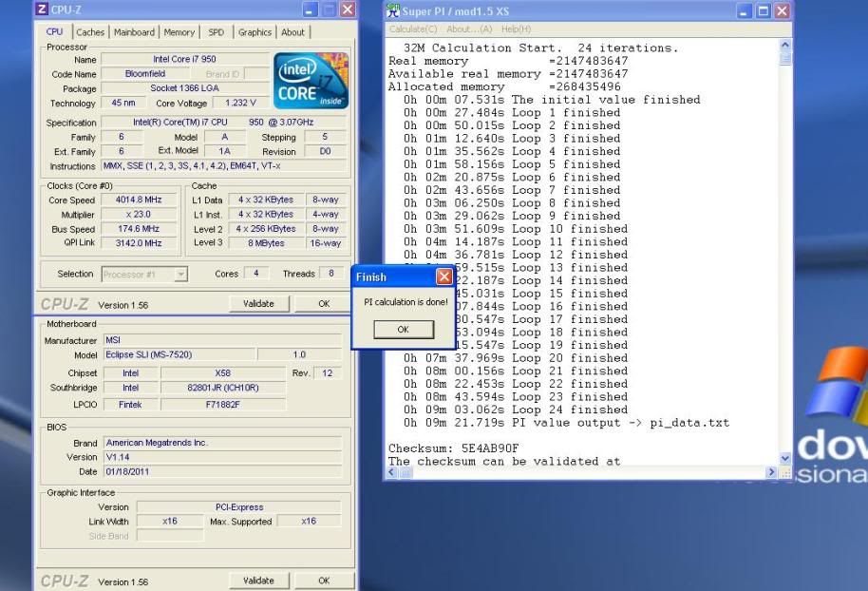The width and height of the screenshot is (868, 591).
Task: Click the processor Name field 'Intel Core i7 950'
Action: [x=184, y=59]
